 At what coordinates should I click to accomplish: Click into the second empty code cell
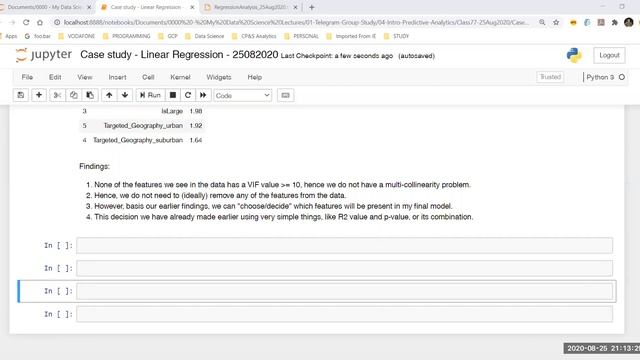[x=344, y=268]
